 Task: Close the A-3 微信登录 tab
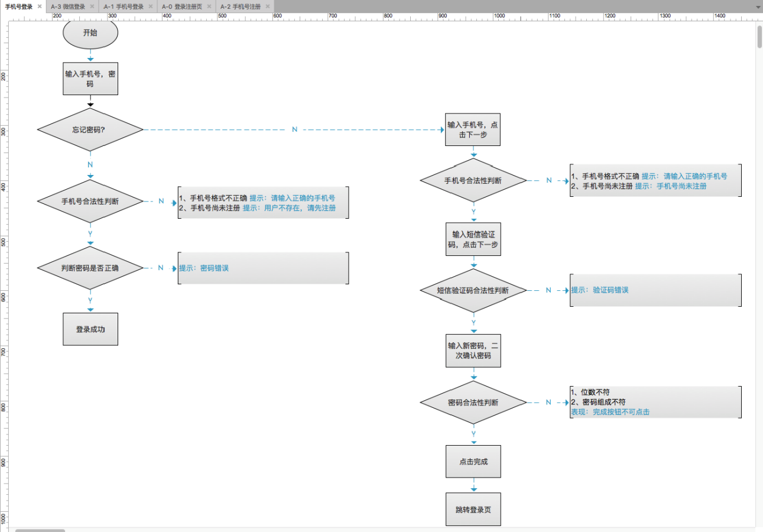tap(92, 7)
